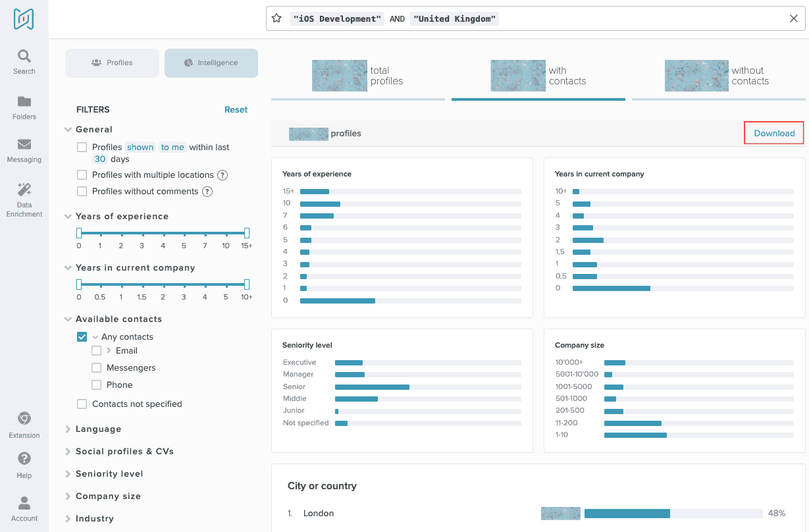Viewport: 809px width, 532px height.
Task: Uncheck the Any contacts checkbox
Action: point(82,337)
